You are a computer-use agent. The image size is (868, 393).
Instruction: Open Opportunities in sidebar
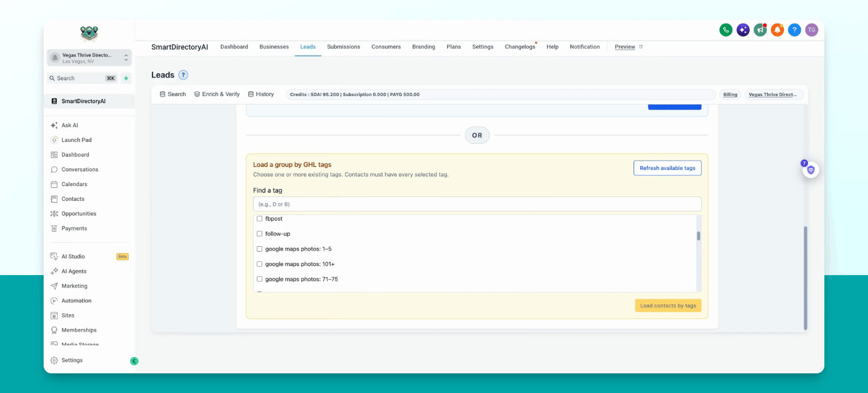[79, 213]
